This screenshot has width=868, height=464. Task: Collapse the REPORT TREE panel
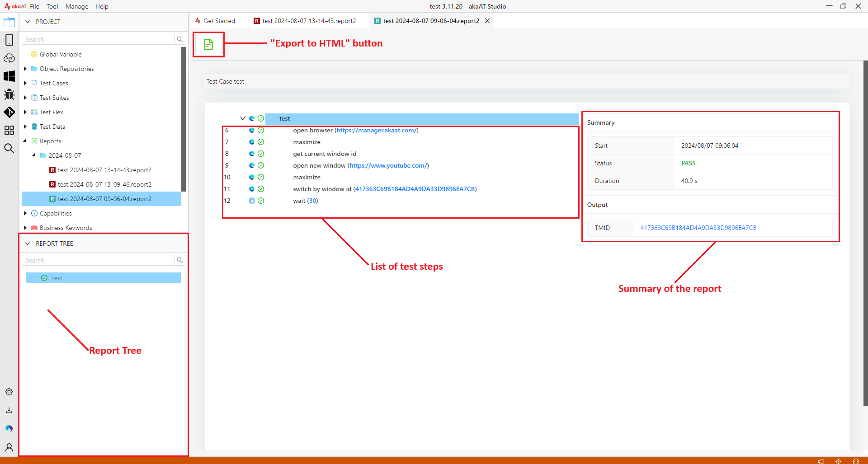tap(28, 244)
